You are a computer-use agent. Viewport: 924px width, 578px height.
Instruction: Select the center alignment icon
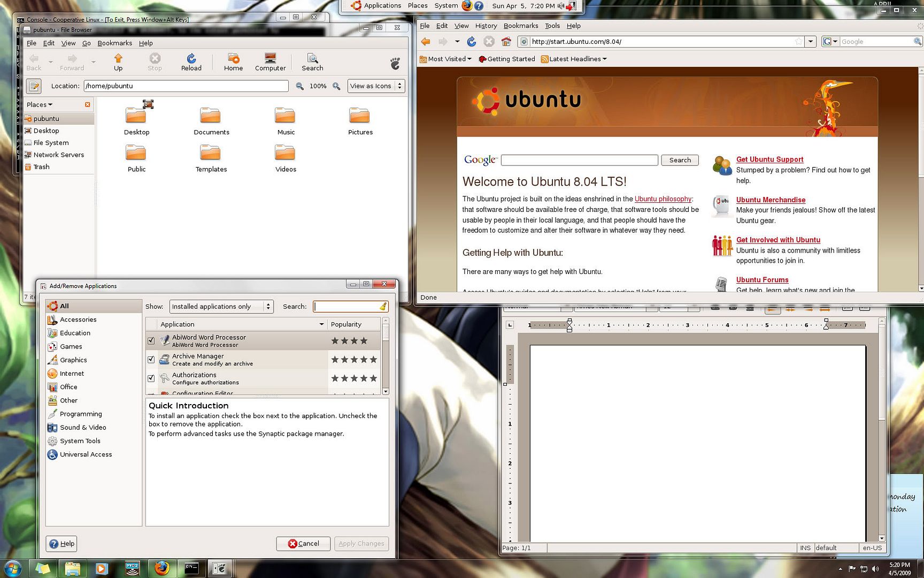[x=791, y=308]
